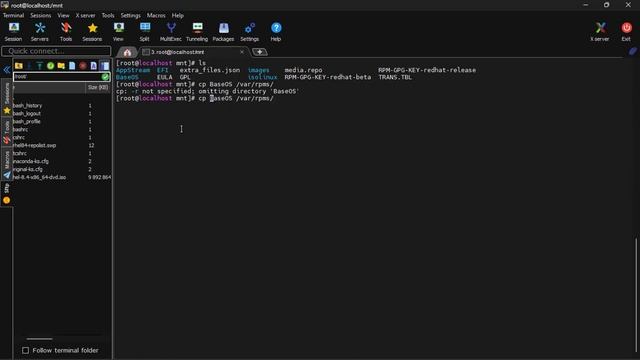Select the Sftp vertical sidebar tab
The height and width of the screenshot is (360, 640).
[7, 193]
